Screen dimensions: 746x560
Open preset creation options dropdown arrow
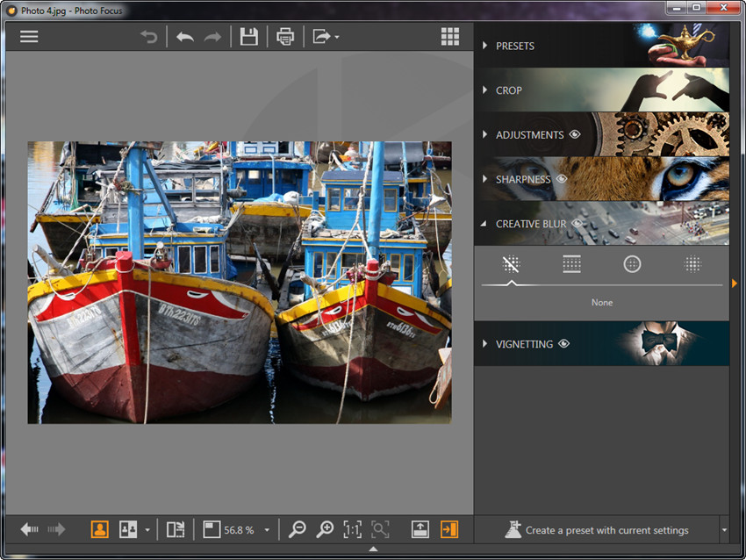click(724, 529)
